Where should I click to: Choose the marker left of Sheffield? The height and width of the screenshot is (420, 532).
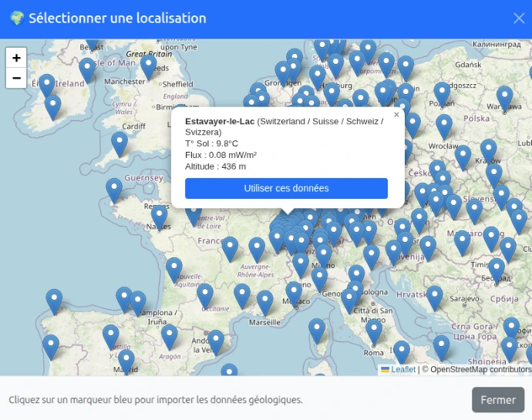pos(148,66)
